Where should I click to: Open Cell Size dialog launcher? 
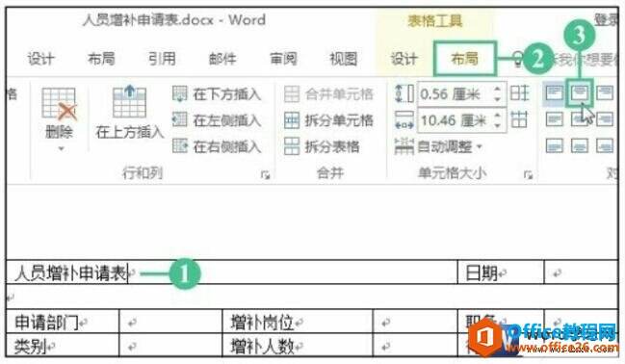[x=529, y=174]
